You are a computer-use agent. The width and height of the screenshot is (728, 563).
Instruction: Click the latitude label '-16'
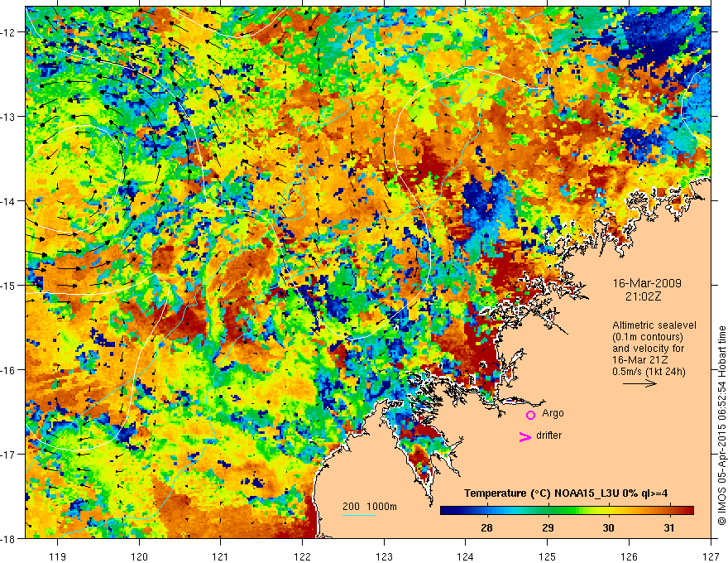(x=8, y=370)
